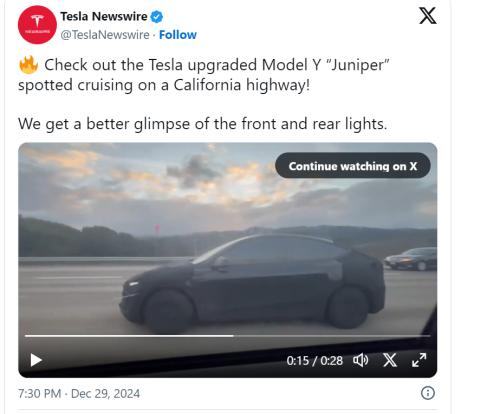Mute the video with the speaker icon
Screen dimensions: 500x414
tap(361, 360)
